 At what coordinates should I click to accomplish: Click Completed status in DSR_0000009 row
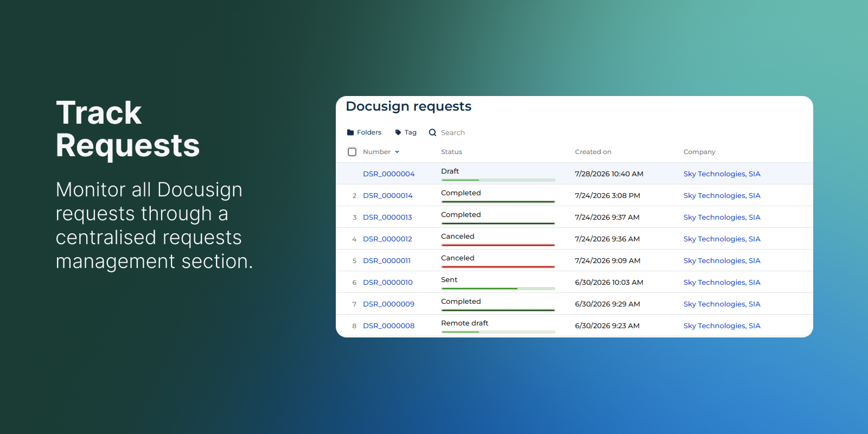click(461, 302)
